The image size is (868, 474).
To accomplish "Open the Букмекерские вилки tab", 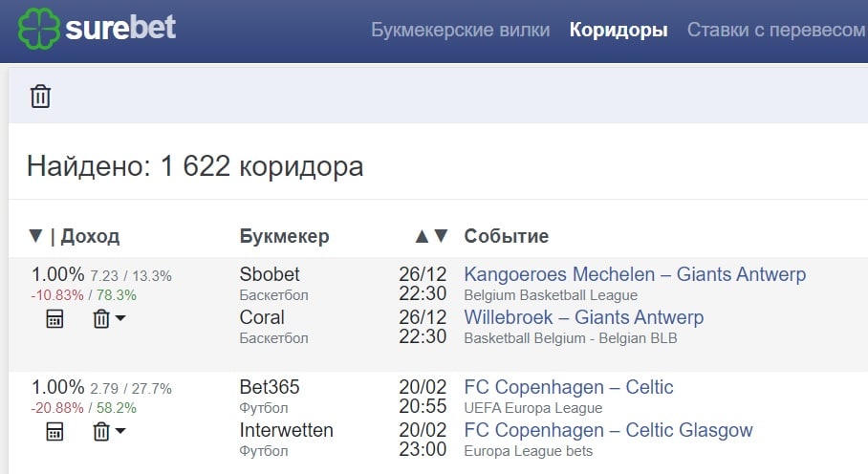I will point(460,30).
